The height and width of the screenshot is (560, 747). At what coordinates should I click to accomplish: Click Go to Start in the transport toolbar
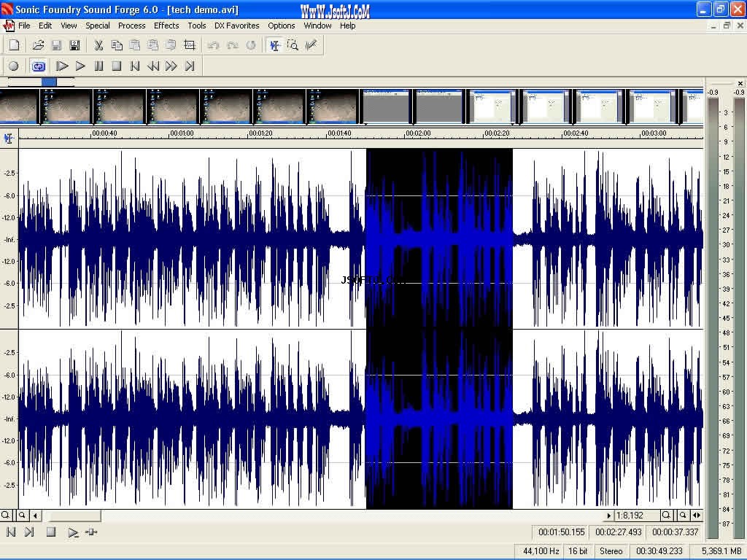(x=135, y=66)
